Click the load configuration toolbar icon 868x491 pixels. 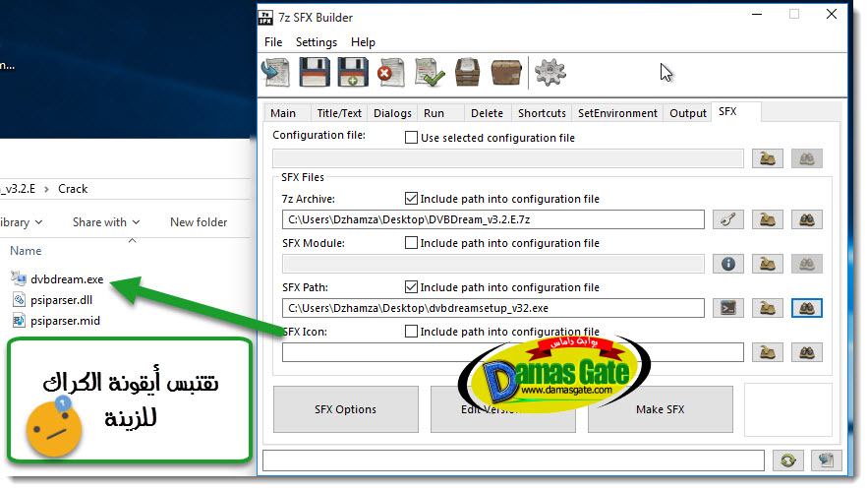click(x=275, y=72)
